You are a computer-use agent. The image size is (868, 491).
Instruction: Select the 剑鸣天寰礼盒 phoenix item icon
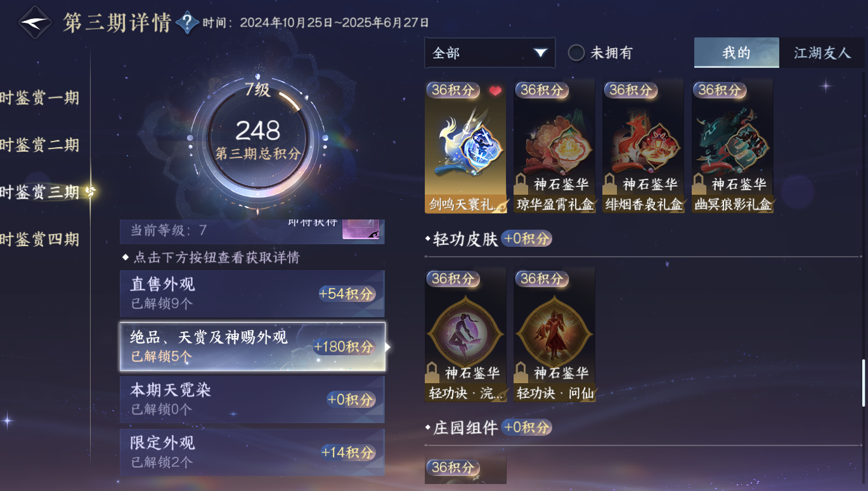pos(465,147)
